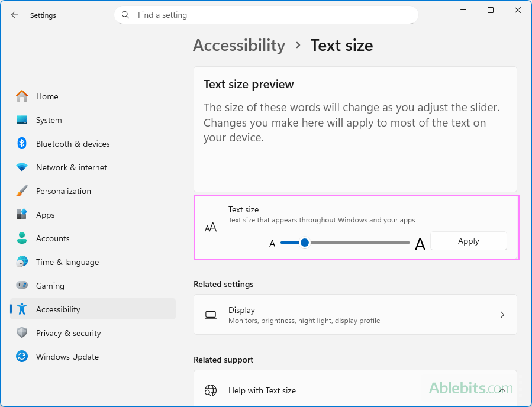
Task: Click the Network wifi icon
Action: (x=22, y=167)
